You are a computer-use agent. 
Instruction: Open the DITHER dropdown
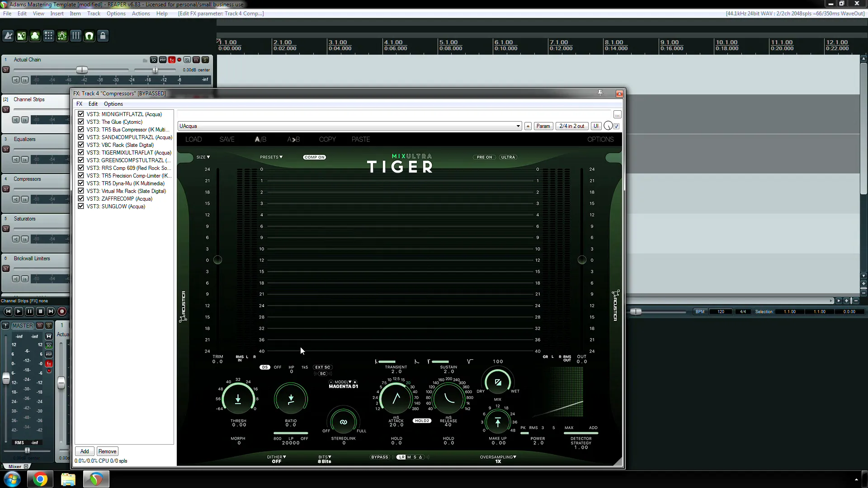[277, 457]
